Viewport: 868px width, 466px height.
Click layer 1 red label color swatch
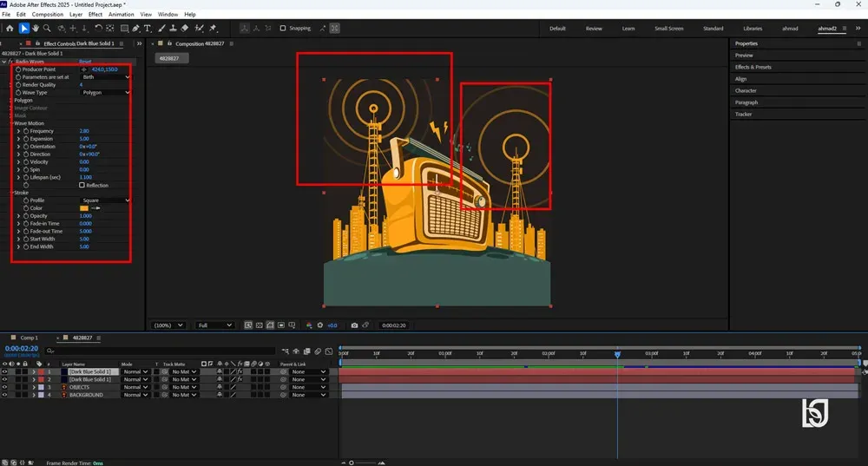pyautogui.click(x=41, y=372)
